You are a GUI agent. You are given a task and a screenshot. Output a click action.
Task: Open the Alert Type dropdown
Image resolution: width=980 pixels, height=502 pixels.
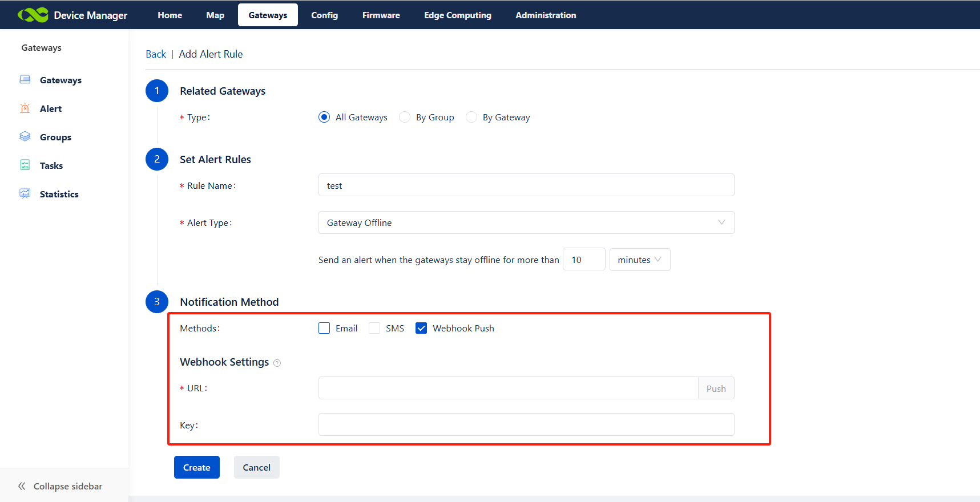click(526, 222)
